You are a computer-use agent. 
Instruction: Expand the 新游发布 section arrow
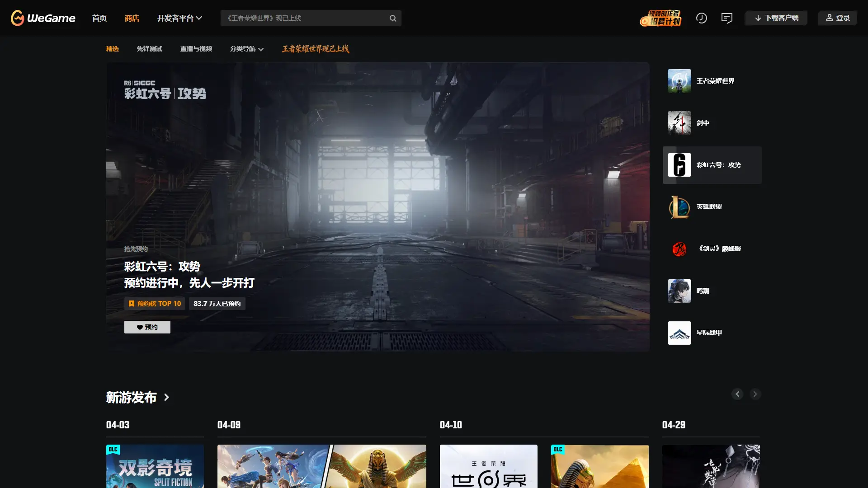pos(167,397)
